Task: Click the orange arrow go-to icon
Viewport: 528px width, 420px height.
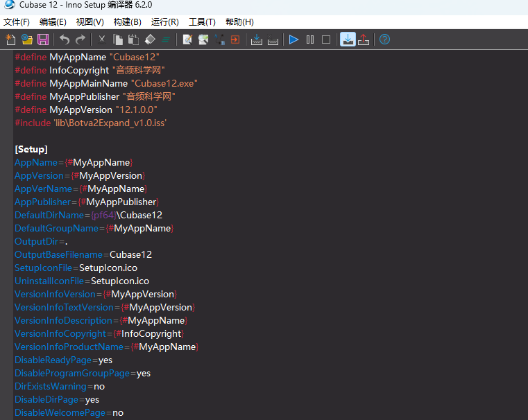Action: (x=235, y=40)
